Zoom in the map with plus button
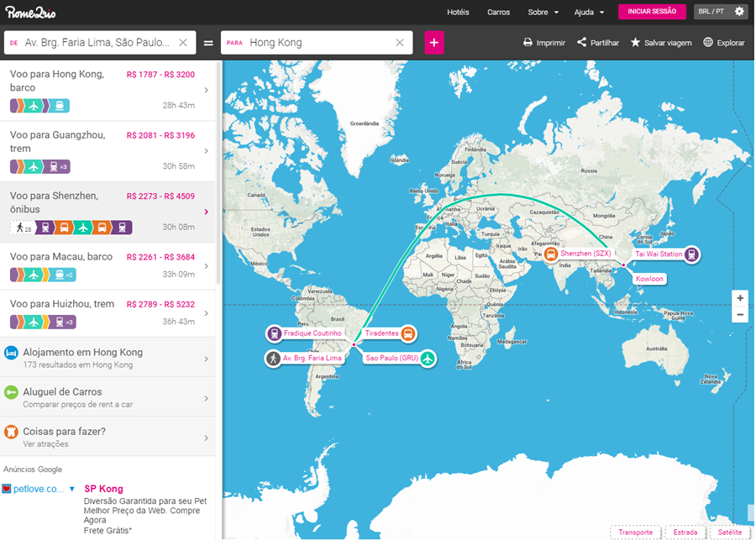Image resolution: width=756 pixels, height=540 pixels. [739, 298]
